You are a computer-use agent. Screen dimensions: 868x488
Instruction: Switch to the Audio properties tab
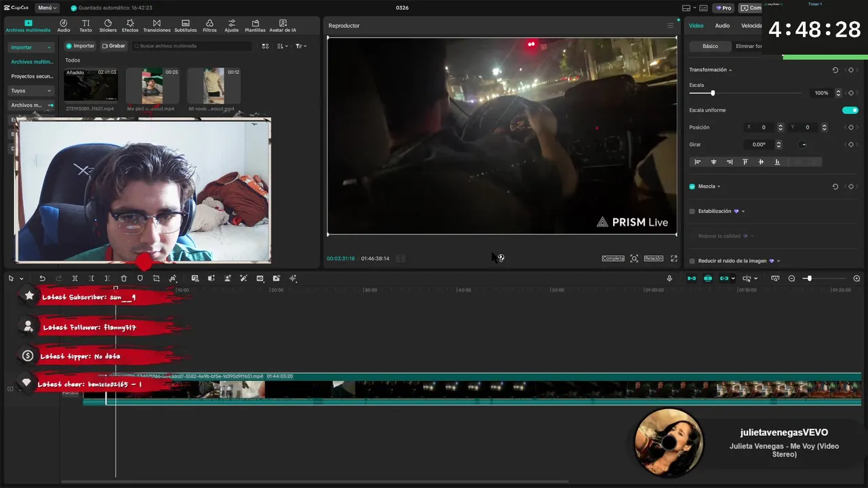coord(722,26)
